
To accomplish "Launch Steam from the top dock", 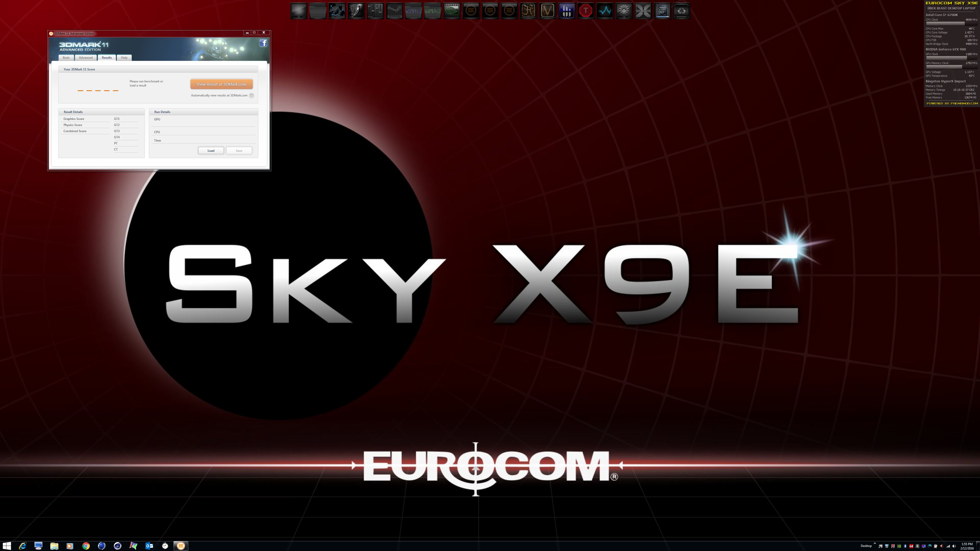I will [395, 11].
